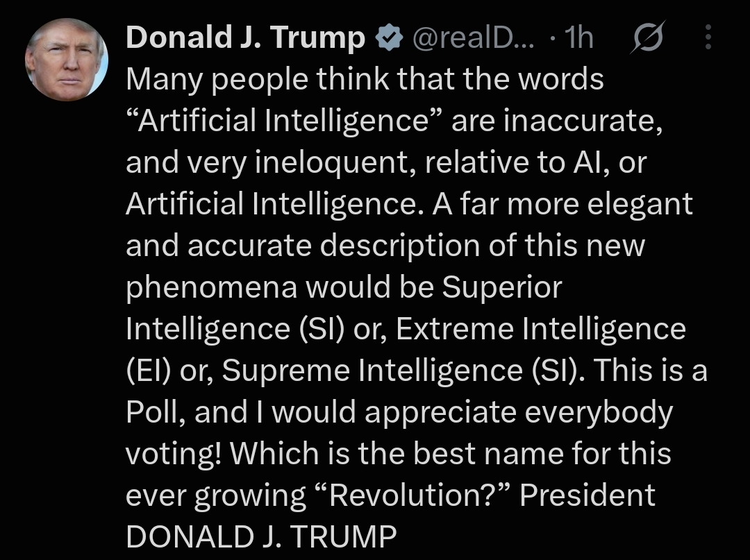Click the word 'phenomena' in the post
This screenshot has width=750, height=560.
pyautogui.click(x=211, y=288)
